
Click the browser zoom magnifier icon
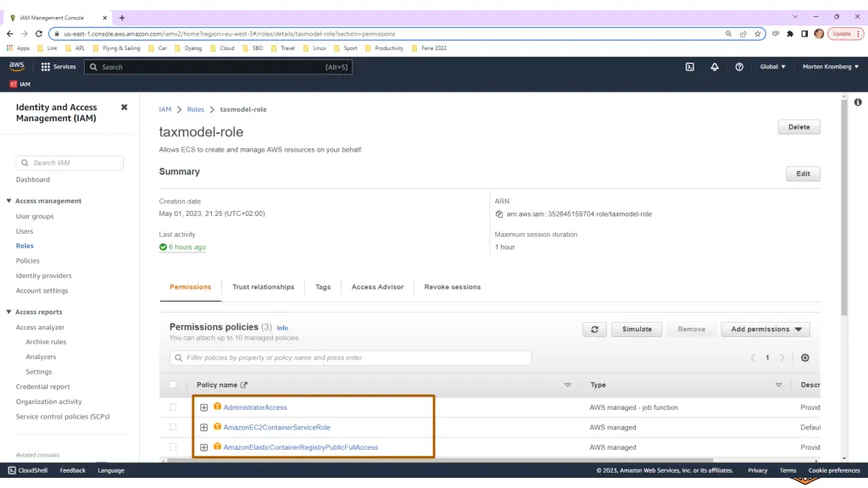coord(728,34)
